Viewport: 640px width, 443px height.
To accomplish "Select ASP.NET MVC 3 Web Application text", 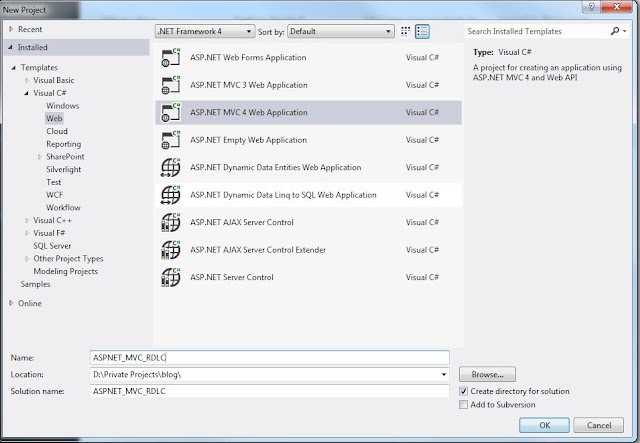I will [249, 85].
